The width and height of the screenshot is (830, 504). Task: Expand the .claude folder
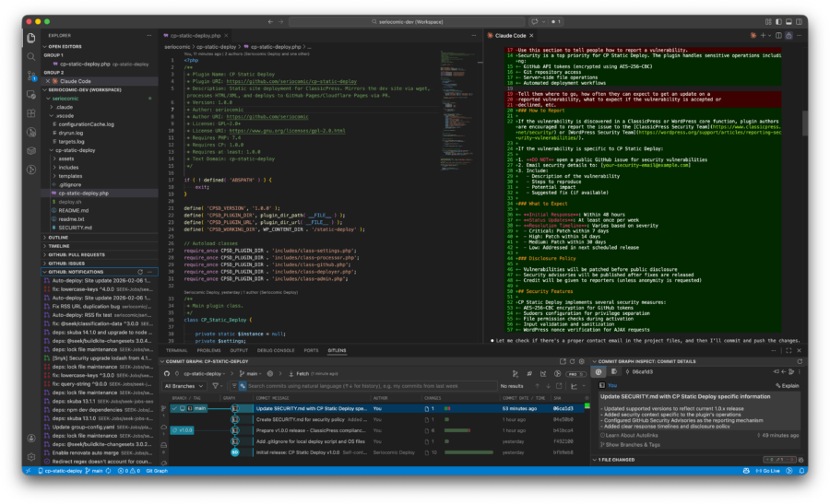pos(63,107)
